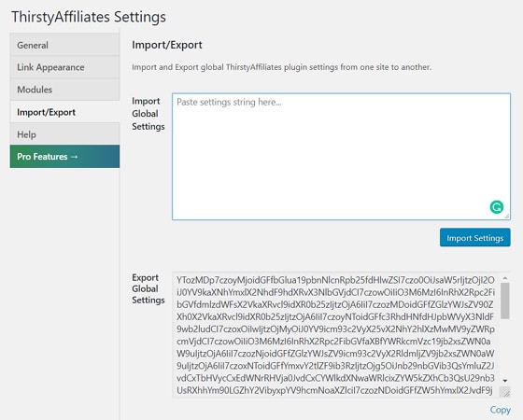Click the Import Global Settings label
Image resolution: width=523 pixels, height=420 pixels.
click(x=148, y=114)
